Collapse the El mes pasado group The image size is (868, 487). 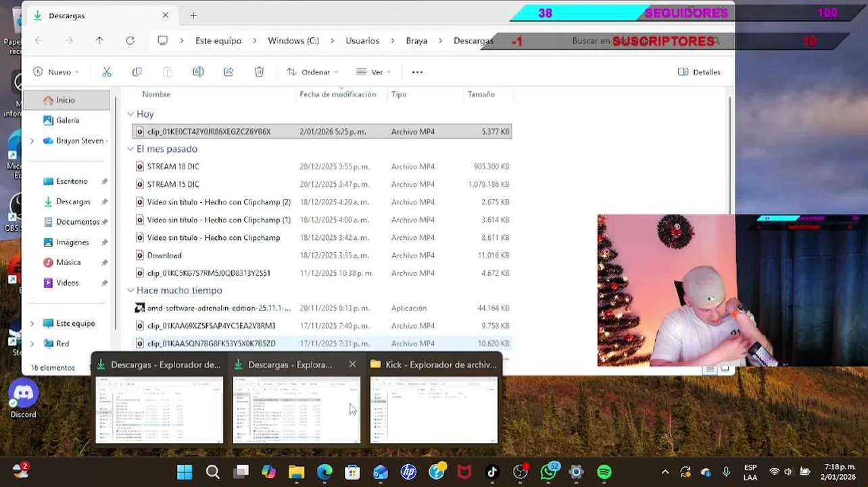(130, 149)
